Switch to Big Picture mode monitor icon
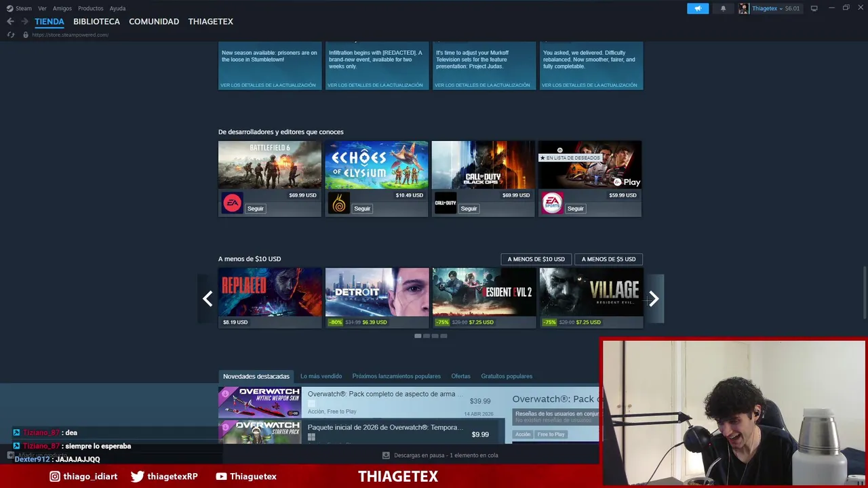Image resolution: width=868 pixels, height=488 pixels. [x=814, y=8]
